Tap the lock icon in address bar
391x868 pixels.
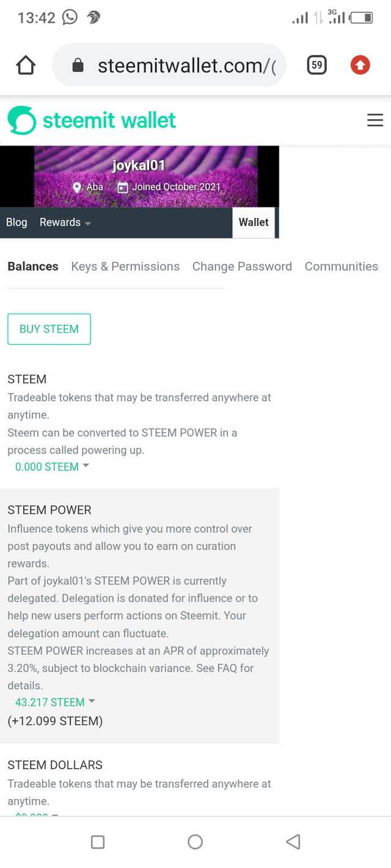78,65
